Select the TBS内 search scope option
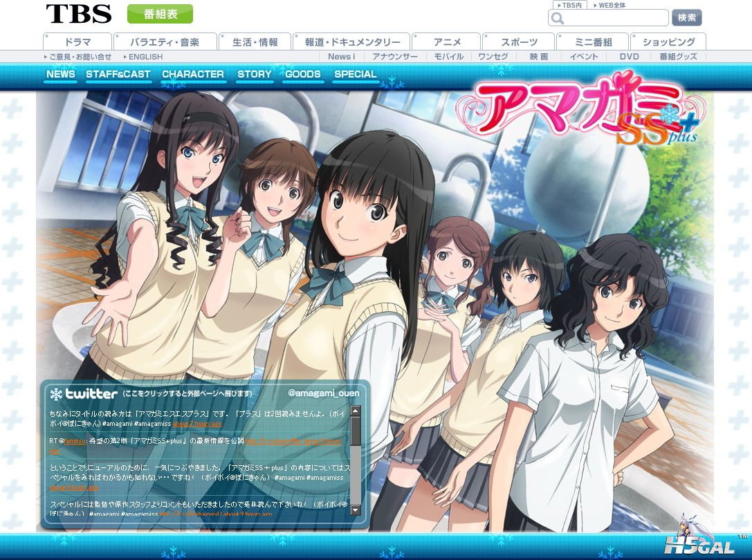Screen dimensions: 752x560 569,5
